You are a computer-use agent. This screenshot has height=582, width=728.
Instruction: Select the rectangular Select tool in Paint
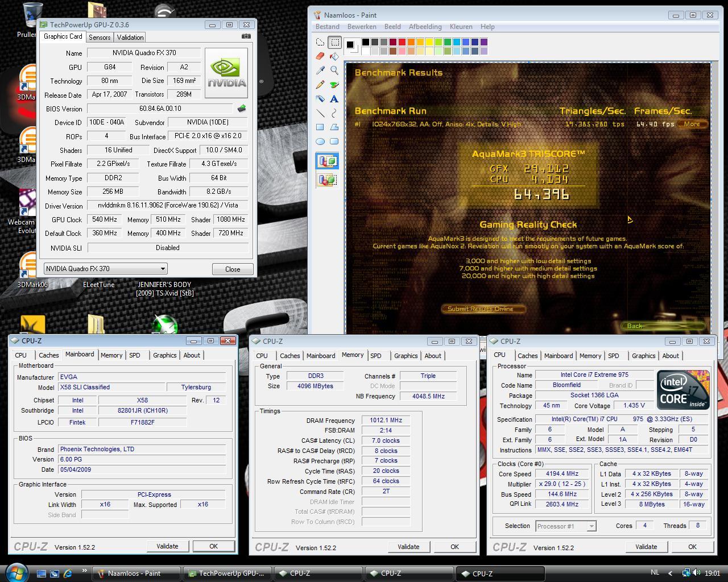point(334,43)
